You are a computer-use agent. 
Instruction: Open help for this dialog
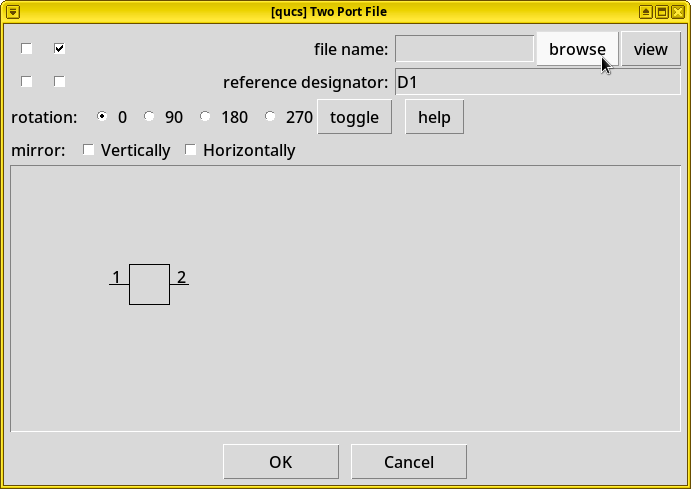click(434, 117)
